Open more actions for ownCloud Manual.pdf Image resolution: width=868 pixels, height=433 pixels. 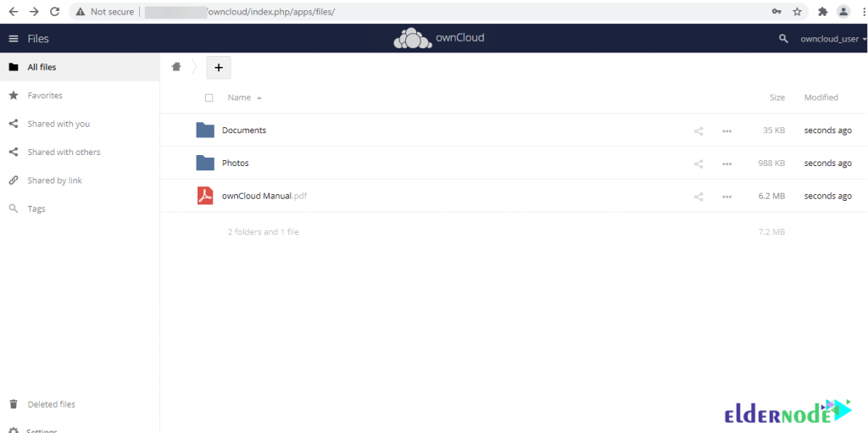coord(726,197)
